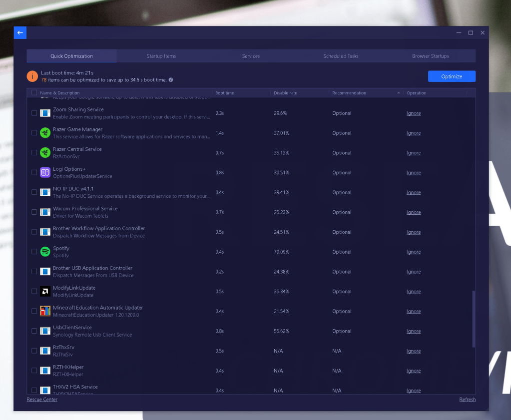Click Razer Game Manager's 1.4s boot time
Screen dimensions: 511x420
(220, 133)
